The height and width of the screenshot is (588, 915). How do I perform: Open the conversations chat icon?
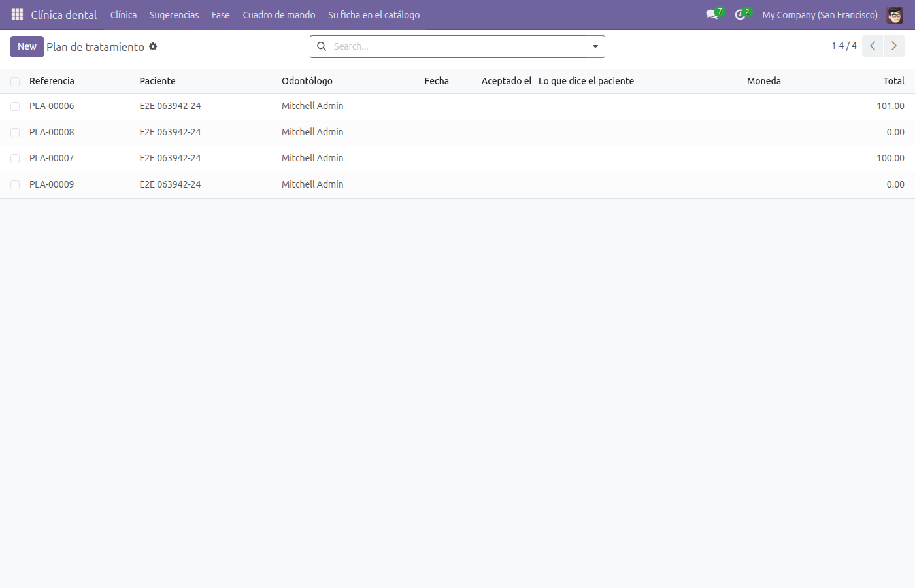click(x=712, y=14)
